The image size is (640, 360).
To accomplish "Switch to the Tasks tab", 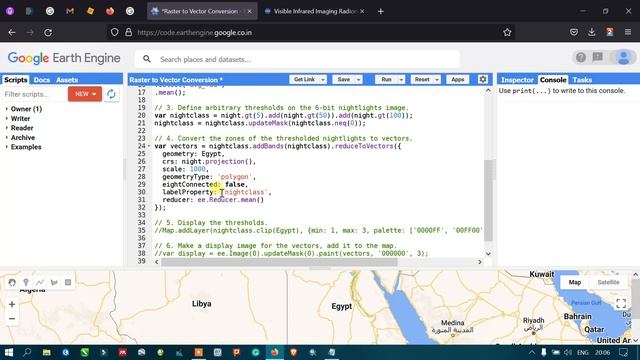I will (582, 80).
